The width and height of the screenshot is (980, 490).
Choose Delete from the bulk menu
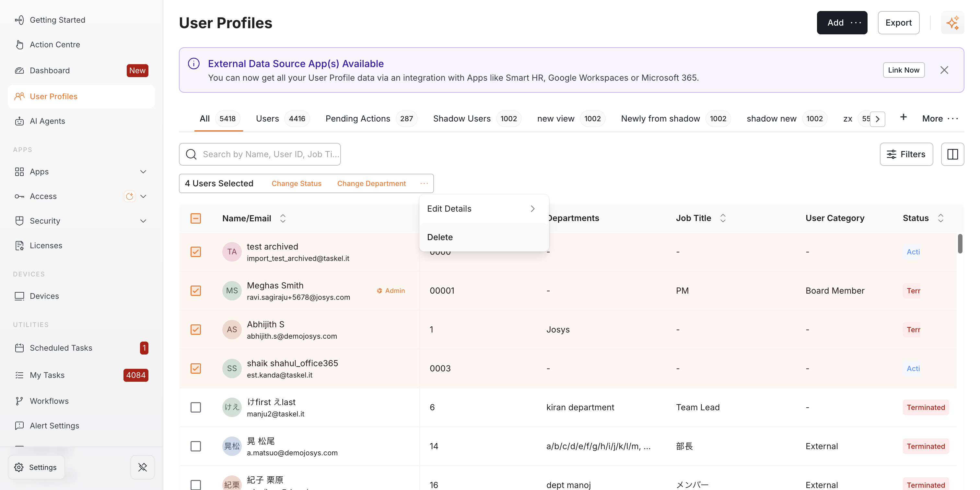(484, 237)
